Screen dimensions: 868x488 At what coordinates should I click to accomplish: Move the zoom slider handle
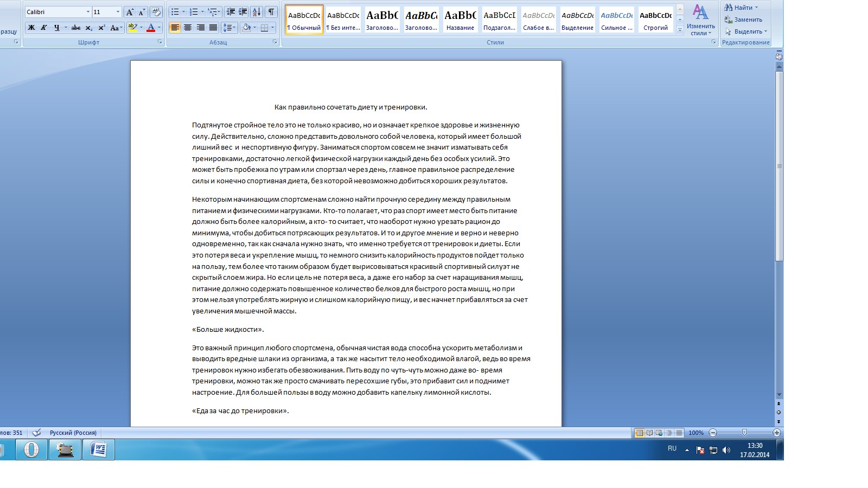click(744, 433)
